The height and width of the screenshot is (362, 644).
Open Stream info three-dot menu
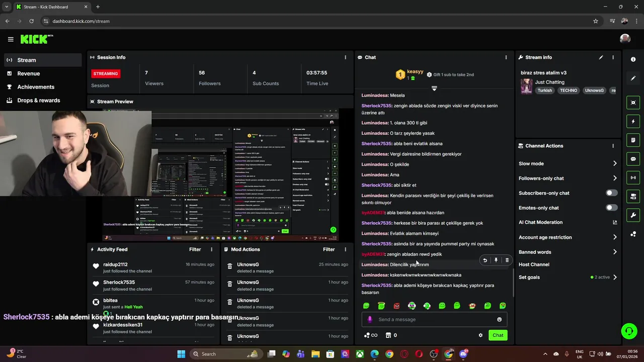[x=613, y=57]
